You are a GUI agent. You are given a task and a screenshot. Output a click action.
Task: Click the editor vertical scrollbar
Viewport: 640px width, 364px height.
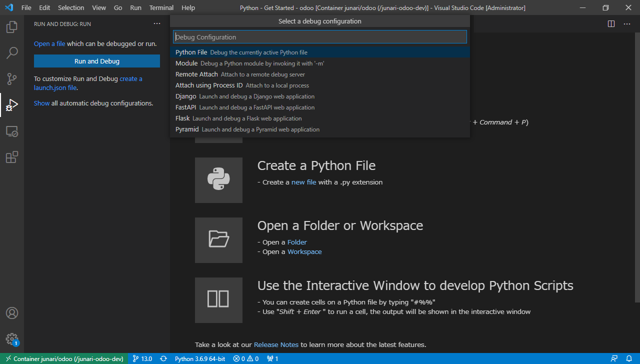pyautogui.click(x=636, y=167)
